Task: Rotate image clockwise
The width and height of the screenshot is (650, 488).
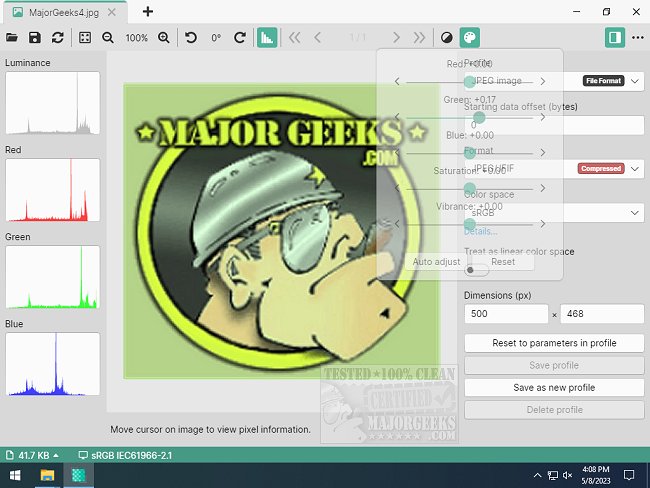Action: (240, 37)
